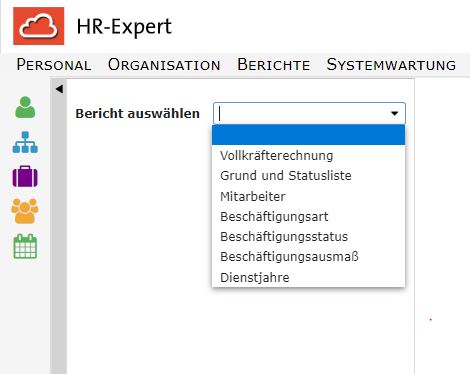Choose Vollkräfterechnung from the list

click(x=308, y=156)
